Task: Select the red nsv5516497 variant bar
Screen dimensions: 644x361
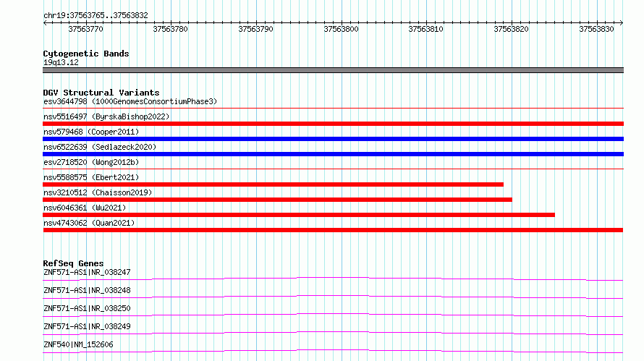Action: click(x=333, y=124)
